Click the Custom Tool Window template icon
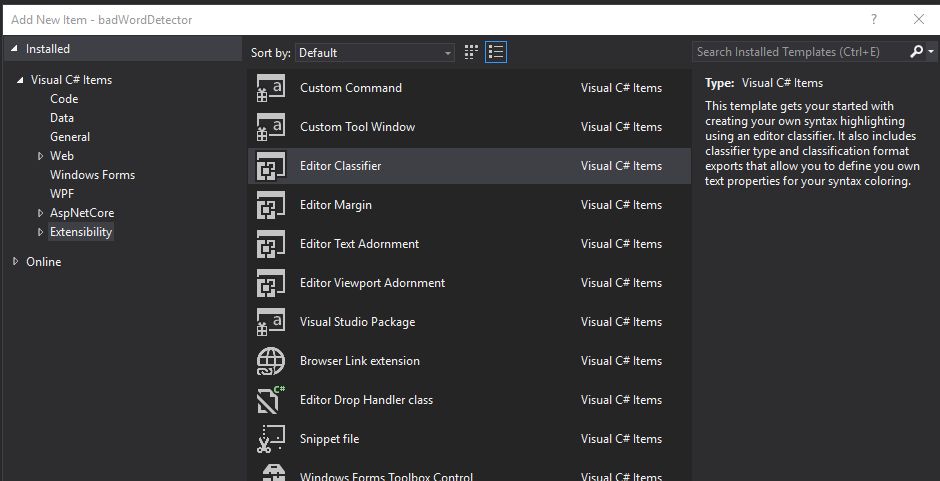 270,127
